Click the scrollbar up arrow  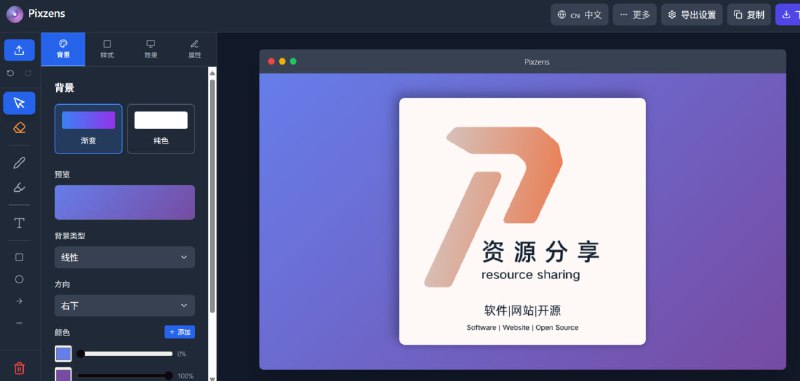[x=212, y=73]
